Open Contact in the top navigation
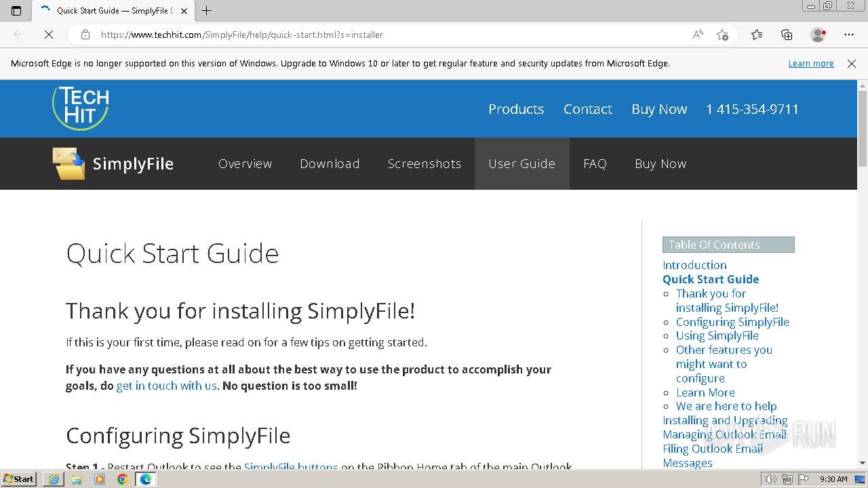 click(588, 109)
